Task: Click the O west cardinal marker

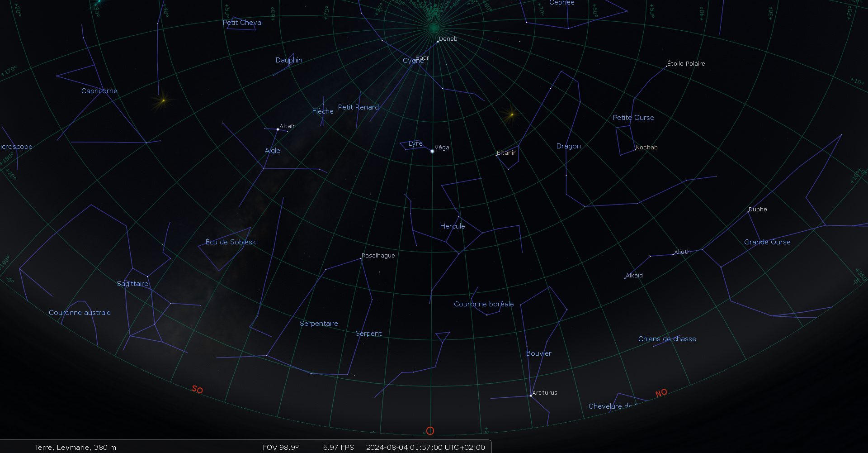Action: click(430, 431)
